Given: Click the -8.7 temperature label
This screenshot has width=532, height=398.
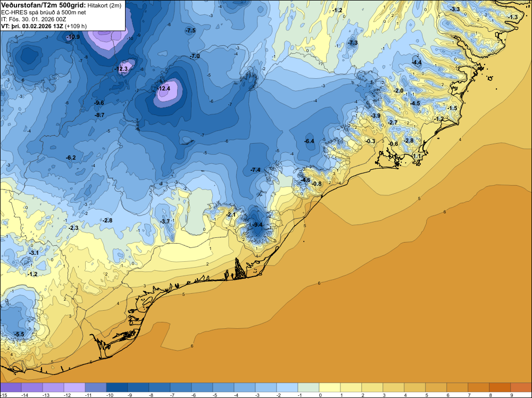Looking at the screenshot, I should (99, 115).
